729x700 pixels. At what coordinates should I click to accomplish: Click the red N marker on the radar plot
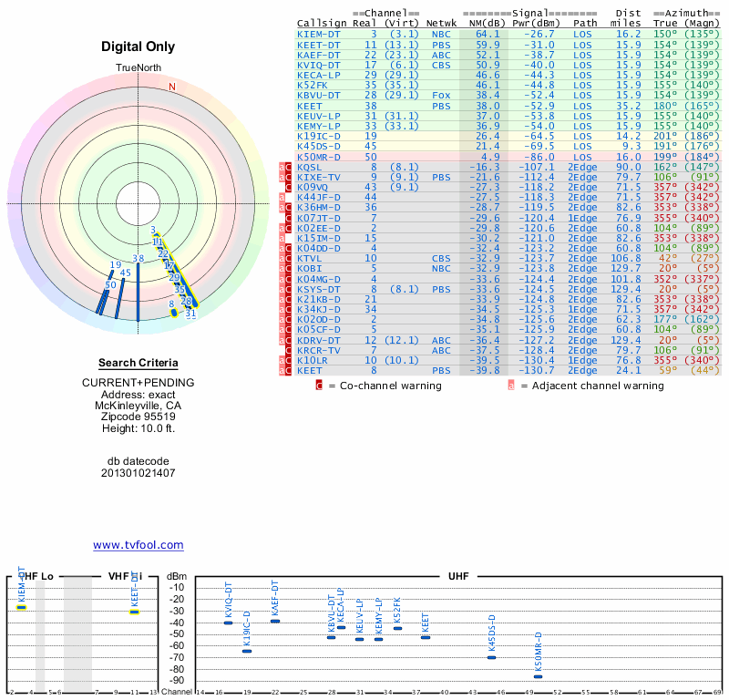[x=171, y=87]
